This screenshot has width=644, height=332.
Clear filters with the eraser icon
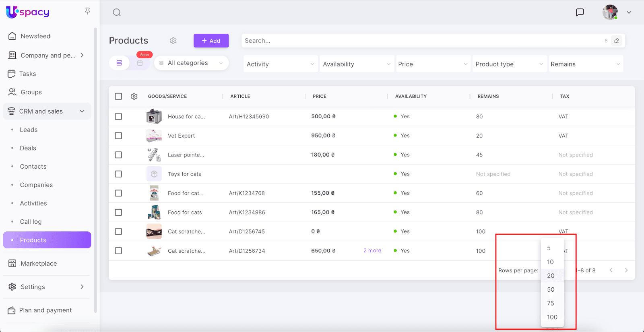coord(616,41)
